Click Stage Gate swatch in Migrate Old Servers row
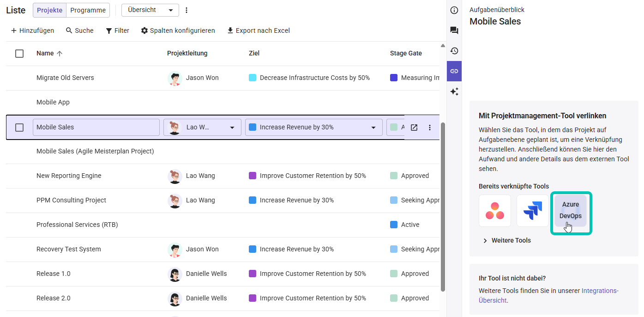644x317 pixels. [x=394, y=78]
